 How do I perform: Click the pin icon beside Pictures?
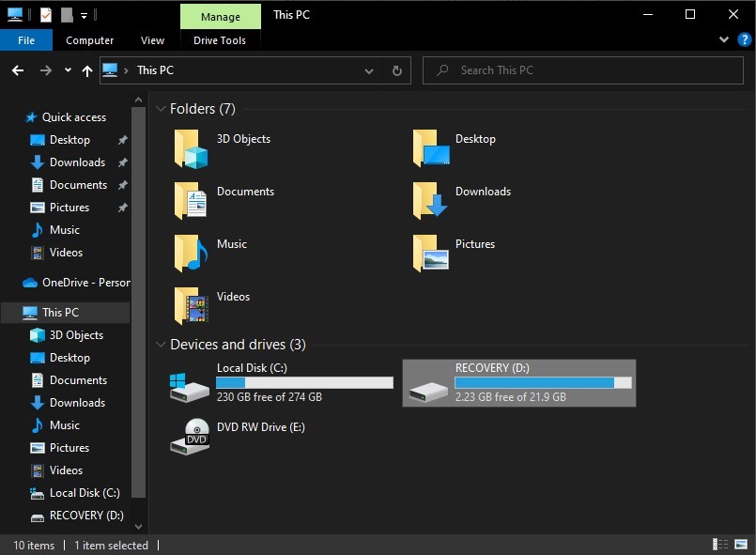pos(123,208)
